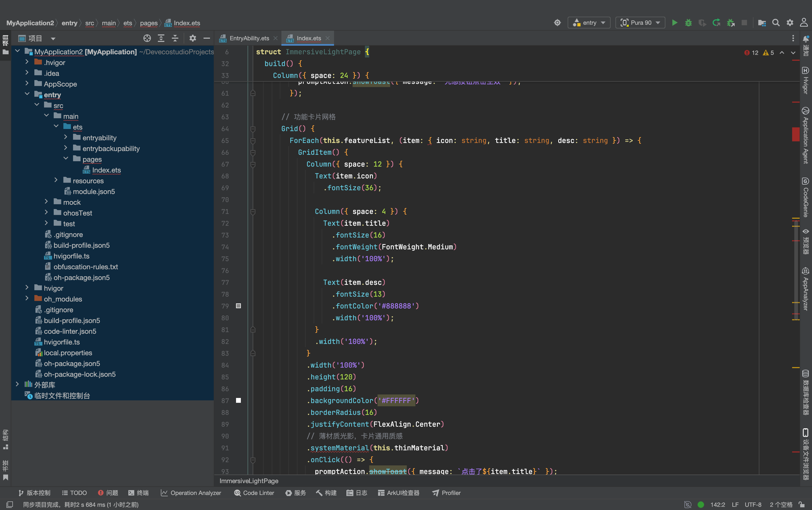Open the Previewer side panel

[x=806, y=241]
